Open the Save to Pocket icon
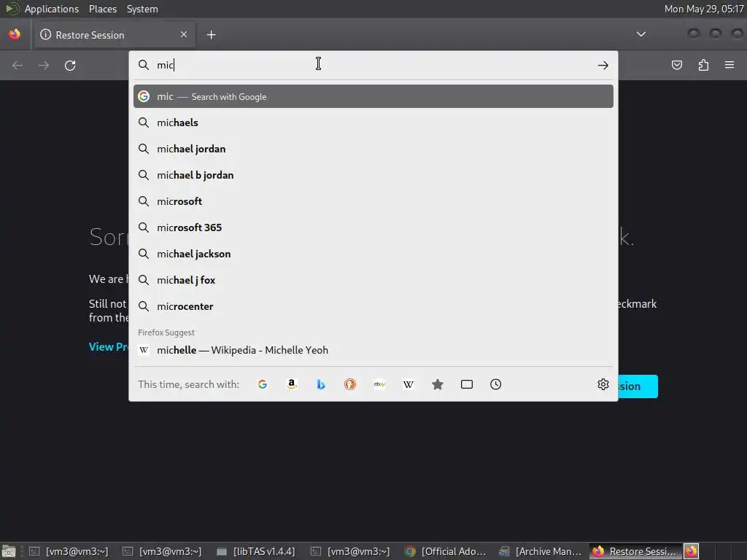747x560 pixels. (677, 65)
